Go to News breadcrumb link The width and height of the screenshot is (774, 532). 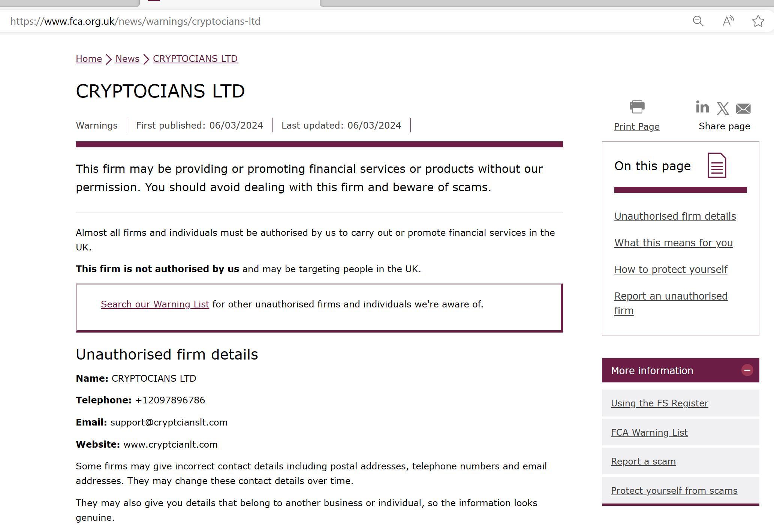pos(127,59)
